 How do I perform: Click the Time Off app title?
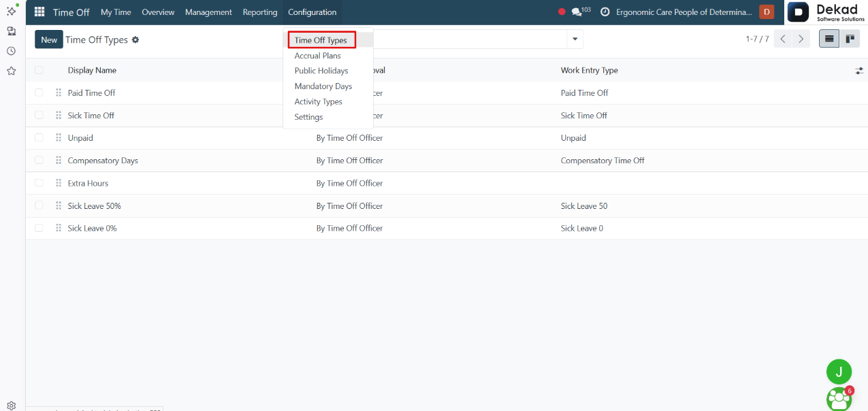(x=71, y=12)
